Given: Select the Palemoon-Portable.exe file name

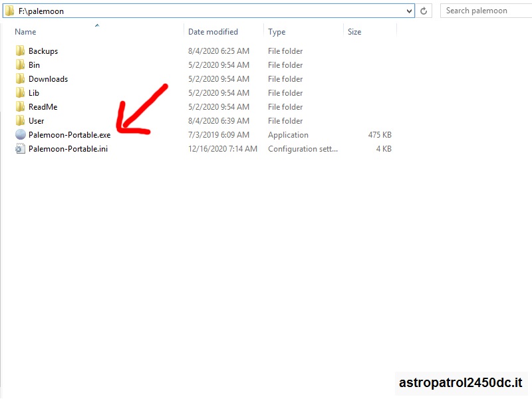Looking at the screenshot, I should point(70,135).
